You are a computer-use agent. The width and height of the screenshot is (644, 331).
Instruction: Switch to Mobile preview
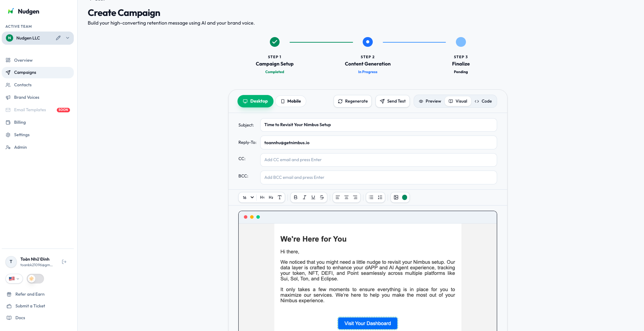click(291, 101)
